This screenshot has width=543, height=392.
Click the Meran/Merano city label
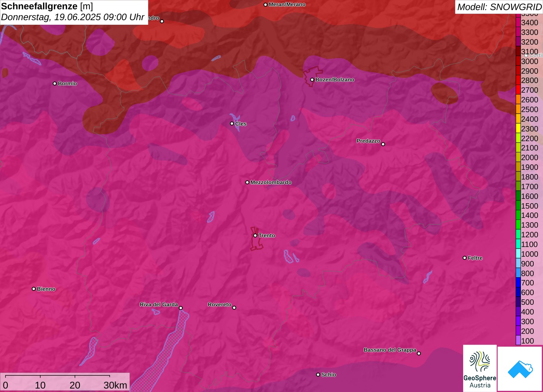pos(287,5)
